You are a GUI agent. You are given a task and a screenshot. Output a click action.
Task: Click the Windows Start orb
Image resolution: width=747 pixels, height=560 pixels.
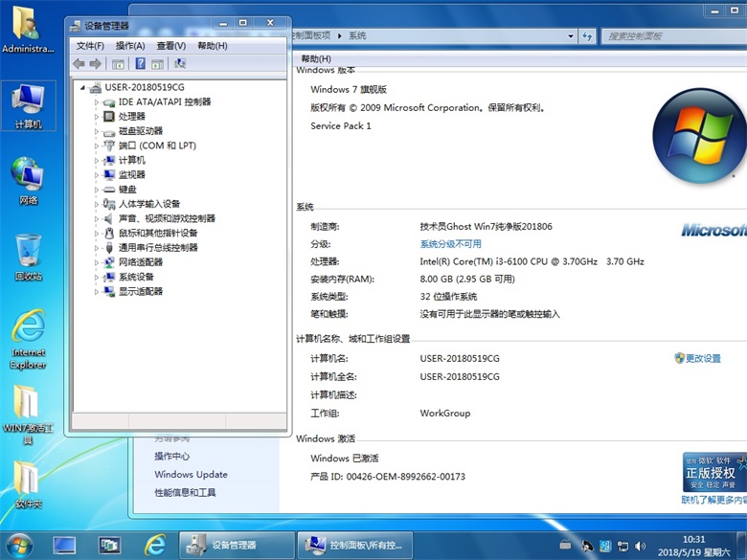(19, 545)
